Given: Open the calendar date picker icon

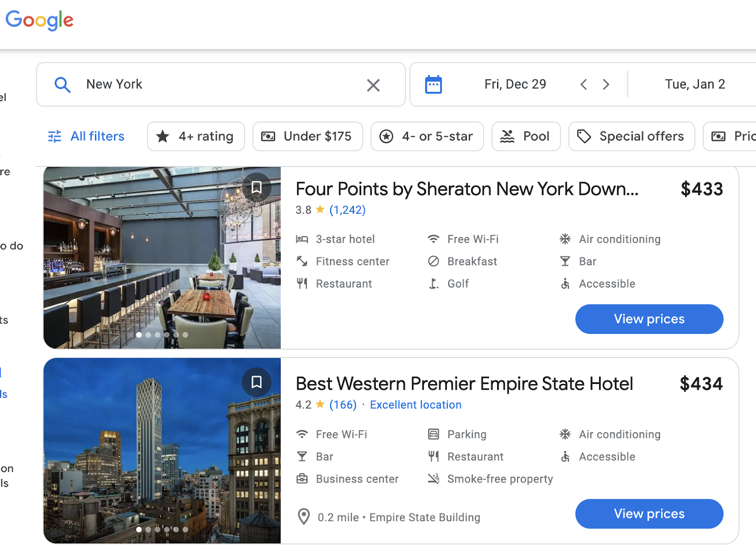Looking at the screenshot, I should point(433,85).
